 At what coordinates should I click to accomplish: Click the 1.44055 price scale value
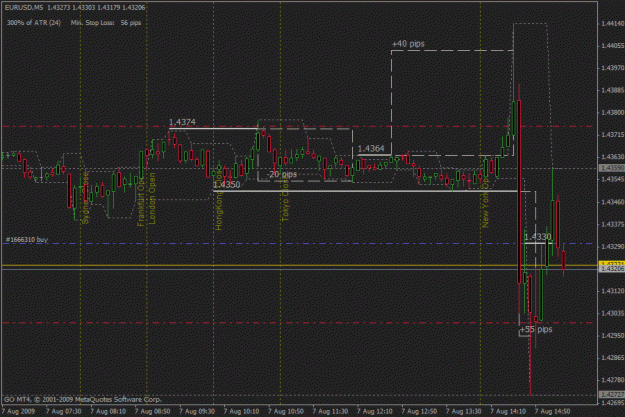coord(612,46)
